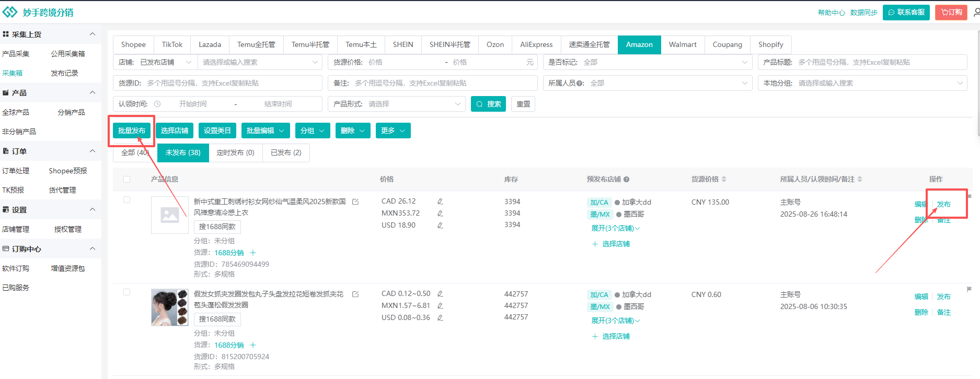Click the 货源ID input field
Viewport: 980px width, 379px height.
click(232, 83)
